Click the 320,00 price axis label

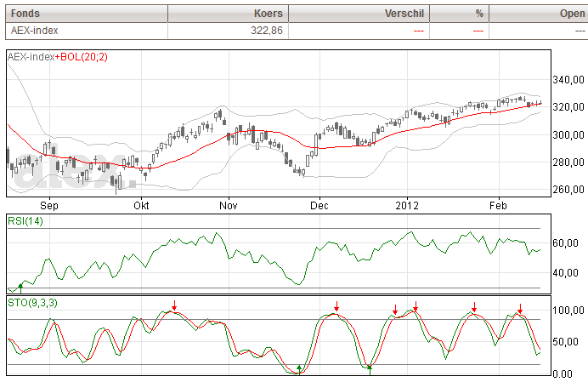[568, 107]
